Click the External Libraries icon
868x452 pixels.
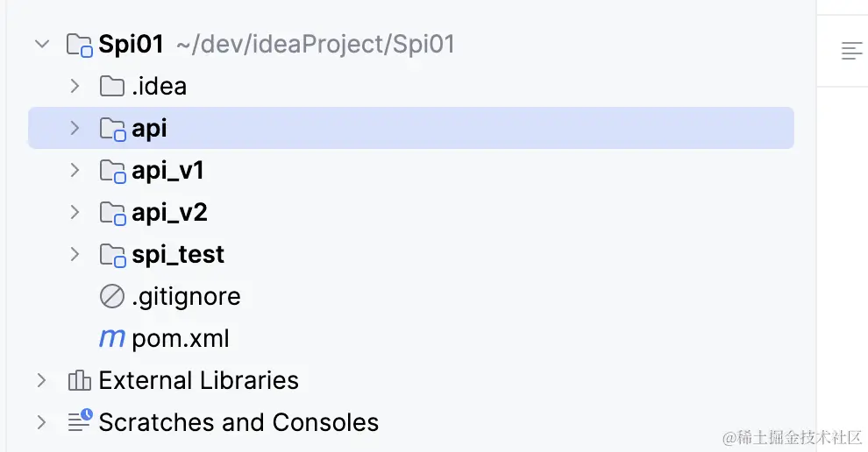[x=80, y=380]
